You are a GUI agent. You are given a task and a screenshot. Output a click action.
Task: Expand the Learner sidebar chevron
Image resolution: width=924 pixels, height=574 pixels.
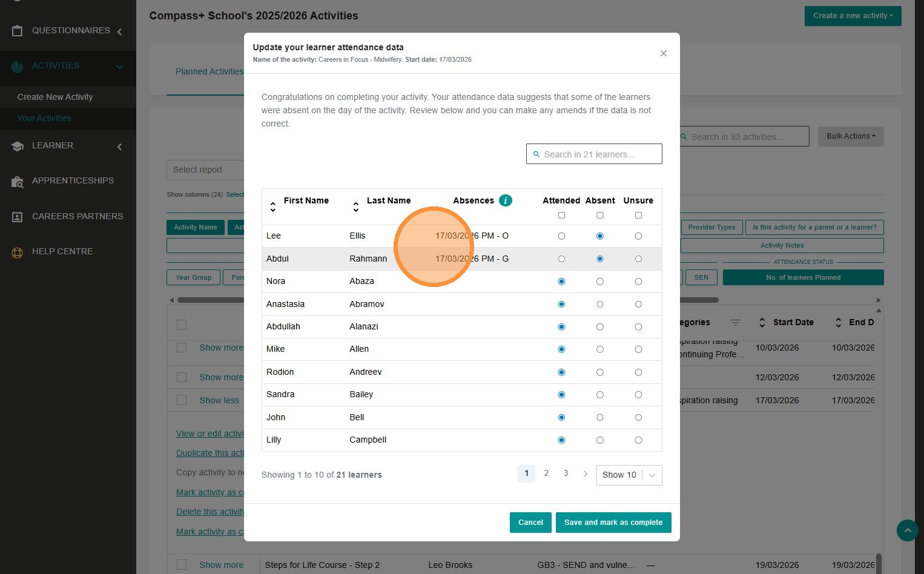(119, 147)
